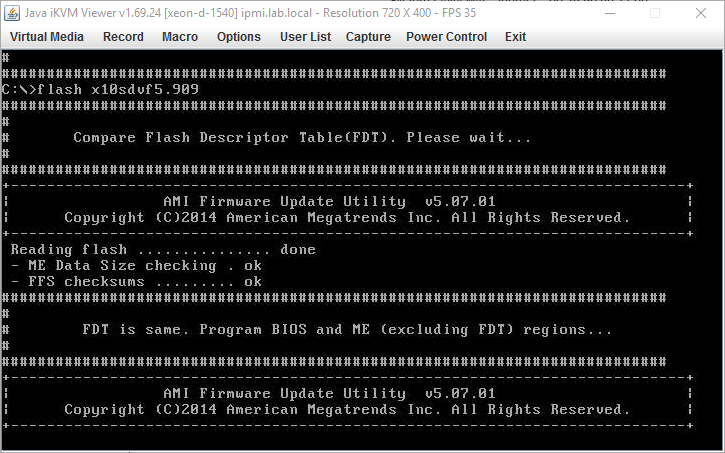
Task: Click the first 'AMI Firmware Update Utility v5.07.01' heading
Action: click(329, 201)
